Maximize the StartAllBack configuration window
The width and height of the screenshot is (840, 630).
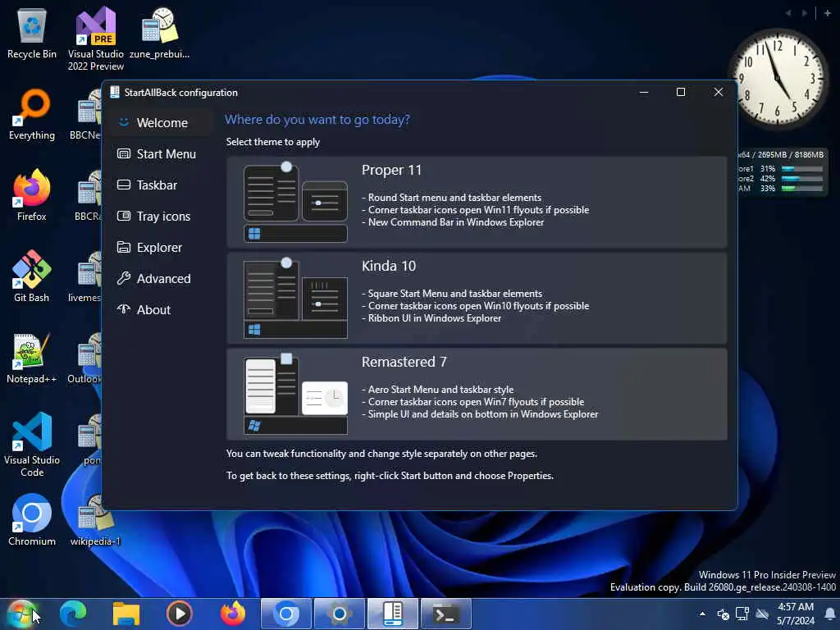click(680, 92)
